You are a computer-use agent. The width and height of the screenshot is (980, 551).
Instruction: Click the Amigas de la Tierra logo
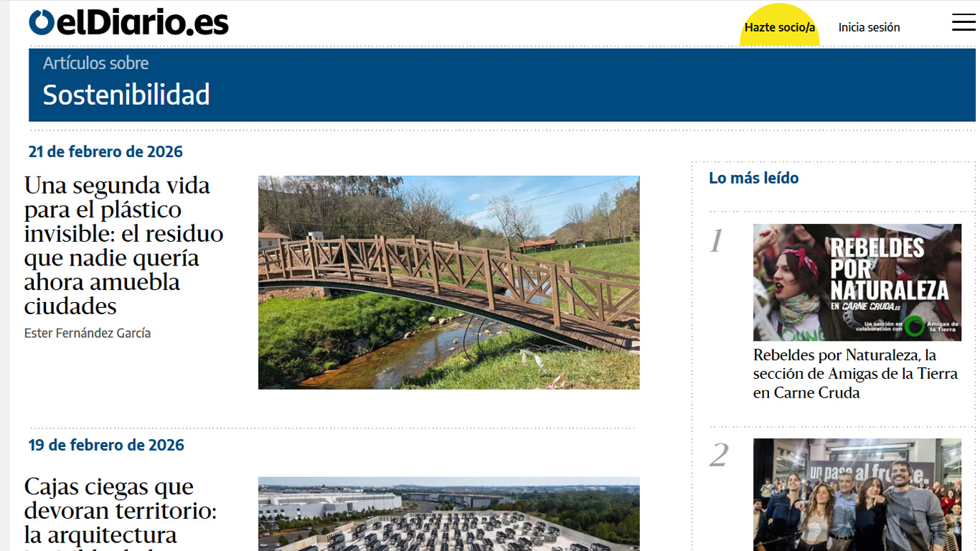point(930,327)
